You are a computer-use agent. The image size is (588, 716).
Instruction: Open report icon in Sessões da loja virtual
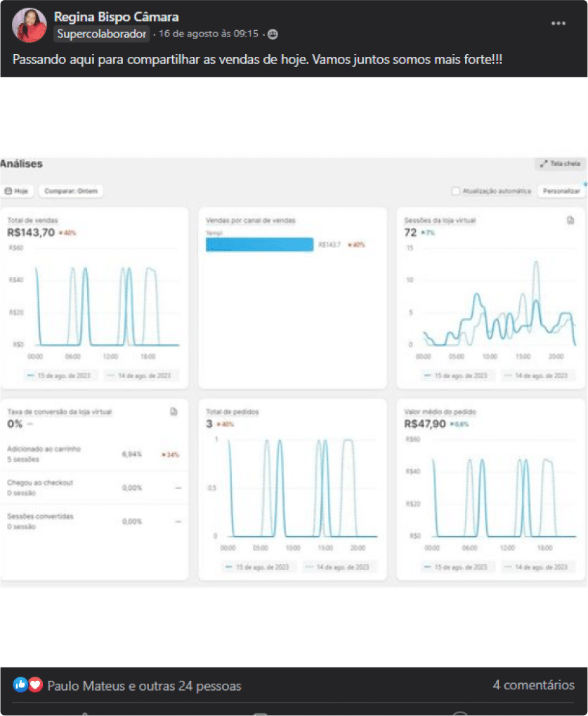coord(570,220)
